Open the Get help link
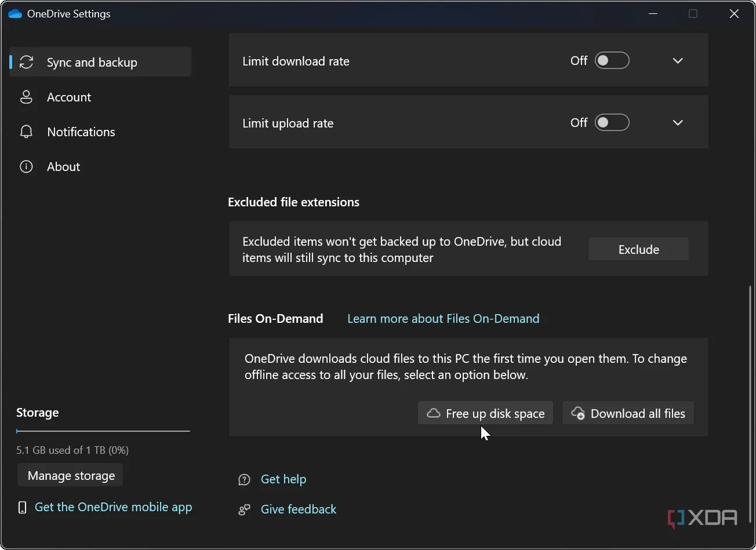This screenshot has width=756, height=550. [x=283, y=479]
